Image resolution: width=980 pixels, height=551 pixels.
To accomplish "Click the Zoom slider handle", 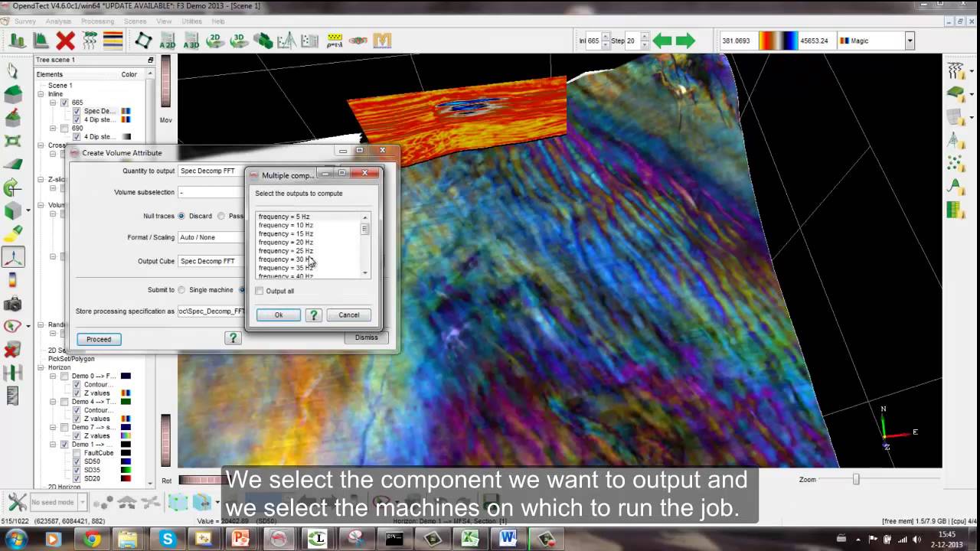I will point(856,479).
